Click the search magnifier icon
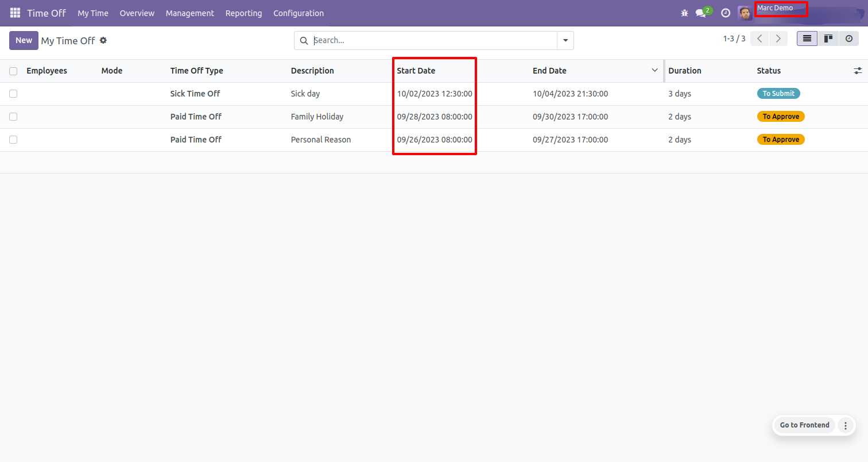This screenshot has width=868, height=462. point(304,41)
